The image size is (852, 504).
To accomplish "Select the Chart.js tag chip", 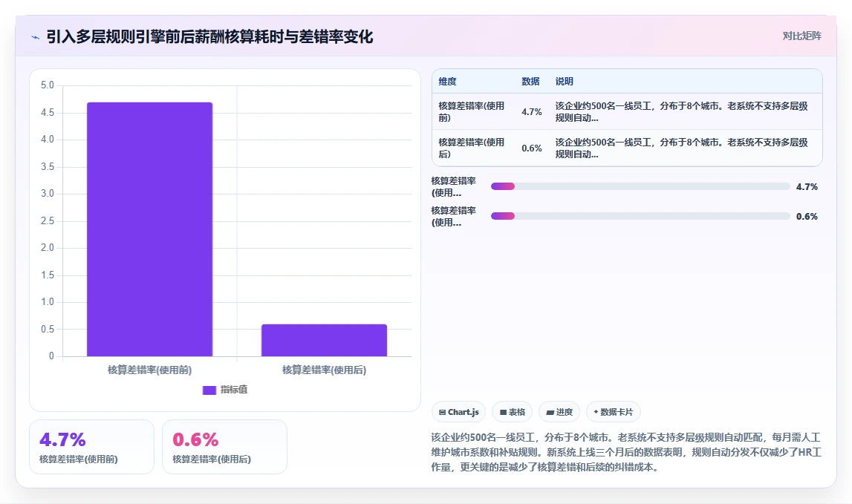I will (458, 412).
